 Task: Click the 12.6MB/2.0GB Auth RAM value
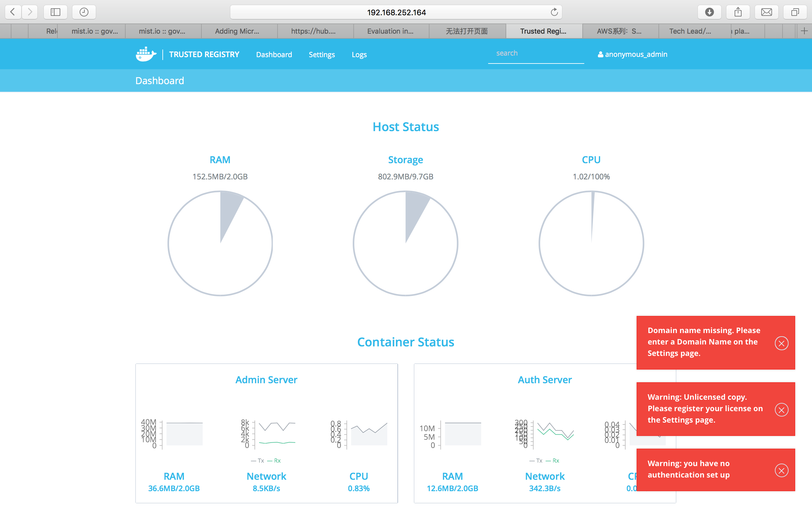click(452, 488)
